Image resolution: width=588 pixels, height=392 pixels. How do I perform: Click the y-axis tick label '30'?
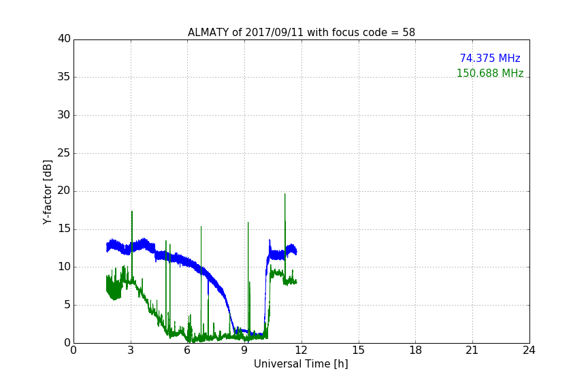pos(64,115)
